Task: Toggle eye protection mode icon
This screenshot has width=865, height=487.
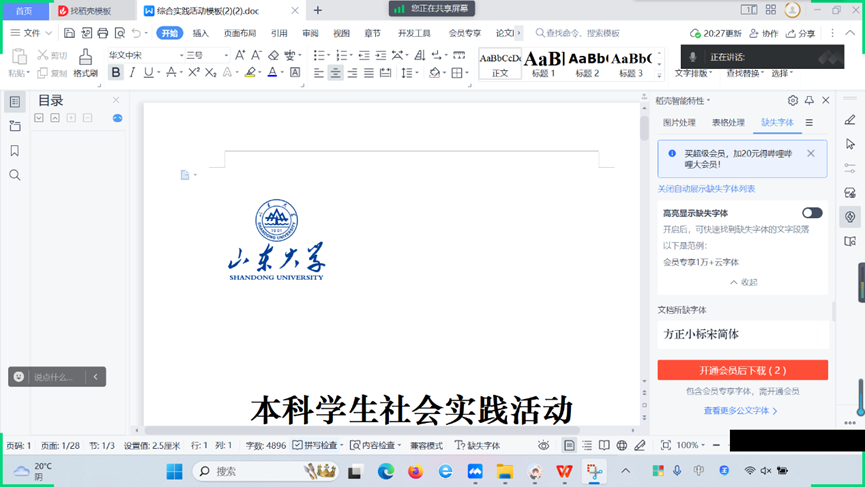Action: point(543,445)
